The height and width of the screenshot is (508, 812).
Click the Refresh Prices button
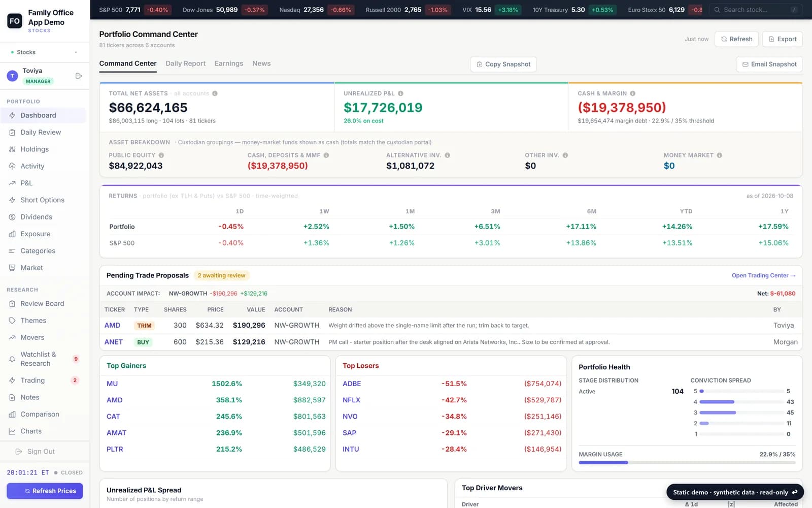tap(45, 491)
